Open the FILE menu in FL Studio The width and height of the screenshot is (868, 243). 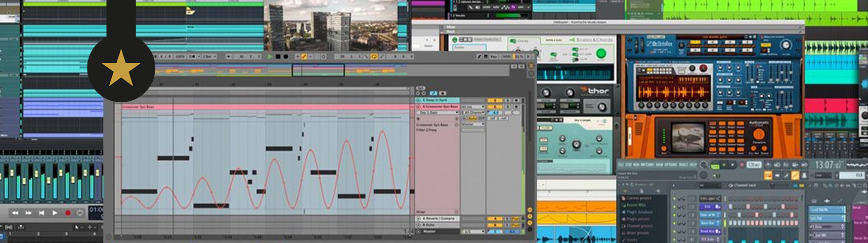coord(621,165)
